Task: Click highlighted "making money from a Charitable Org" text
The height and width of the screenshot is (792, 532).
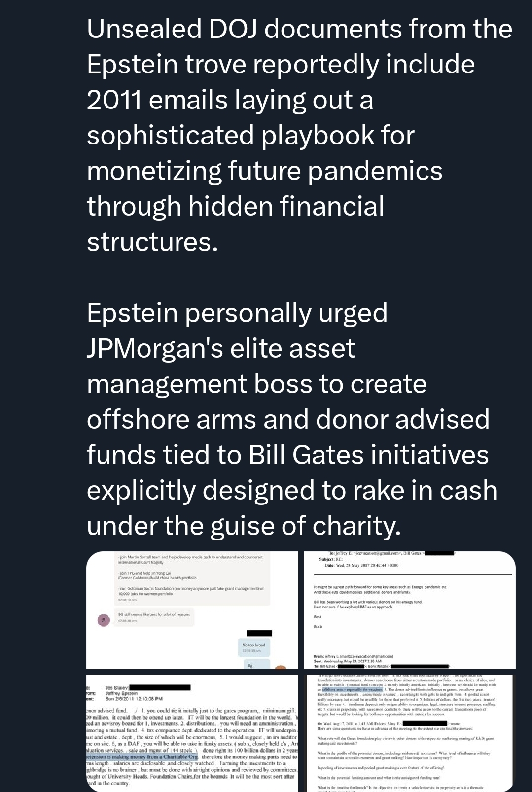Action: click(x=143, y=756)
